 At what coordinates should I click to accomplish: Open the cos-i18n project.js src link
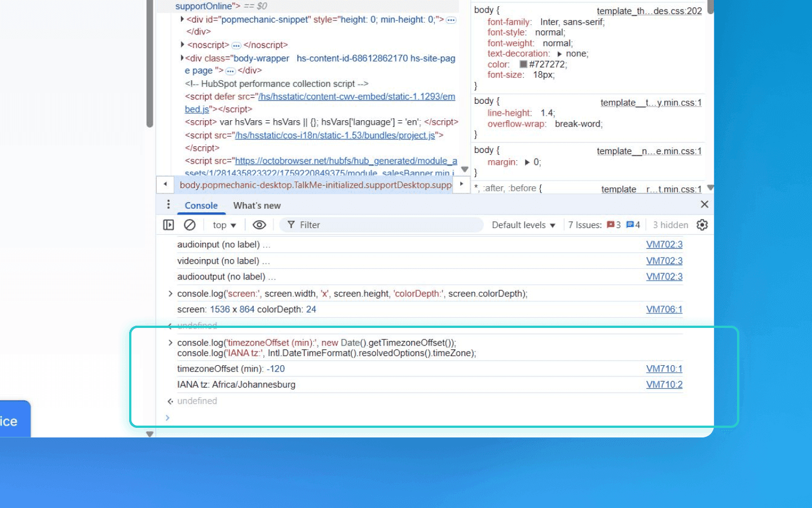click(x=335, y=135)
